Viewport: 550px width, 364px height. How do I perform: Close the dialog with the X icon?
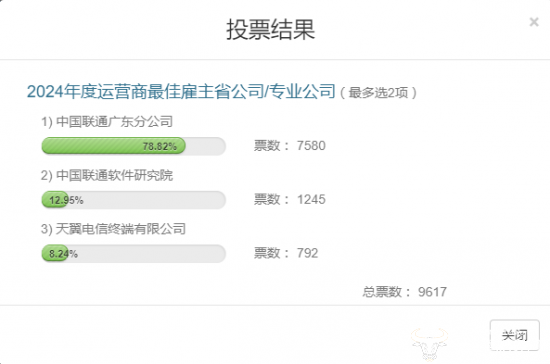pyautogui.click(x=534, y=22)
